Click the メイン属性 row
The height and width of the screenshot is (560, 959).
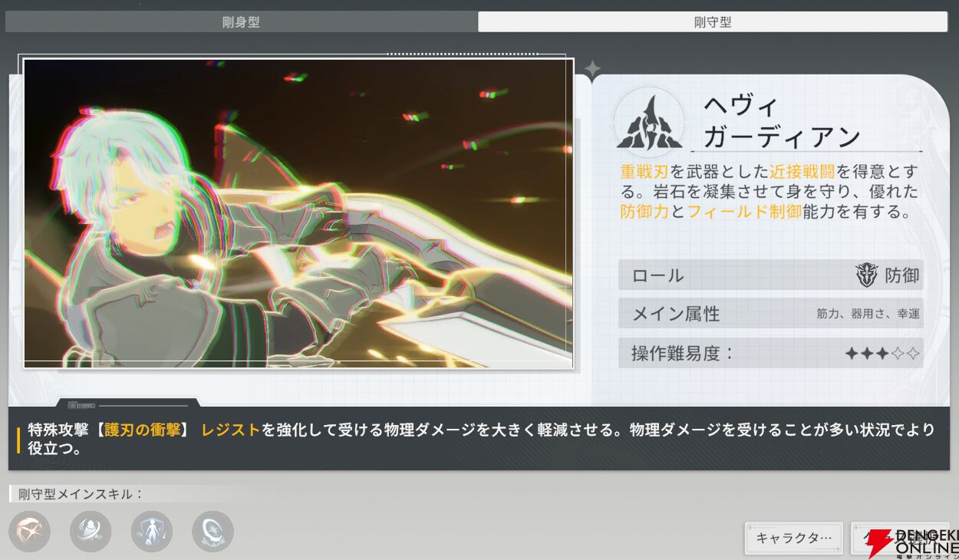click(x=770, y=314)
